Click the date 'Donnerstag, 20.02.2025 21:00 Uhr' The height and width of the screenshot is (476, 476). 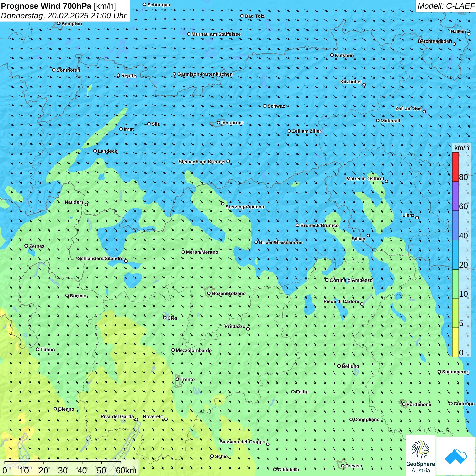pos(64,16)
